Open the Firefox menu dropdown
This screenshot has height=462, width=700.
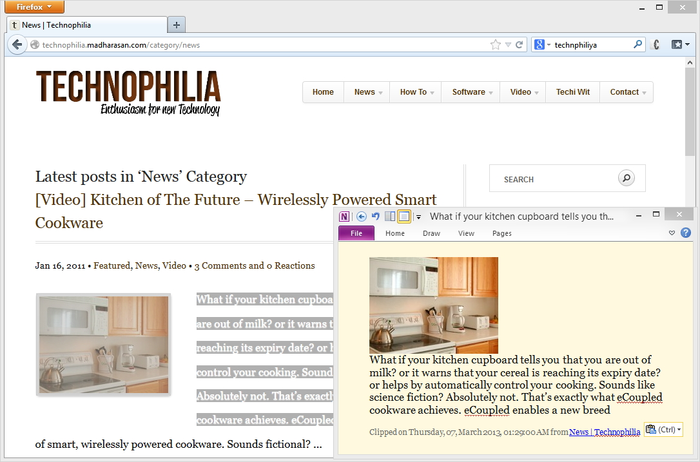pos(34,7)
